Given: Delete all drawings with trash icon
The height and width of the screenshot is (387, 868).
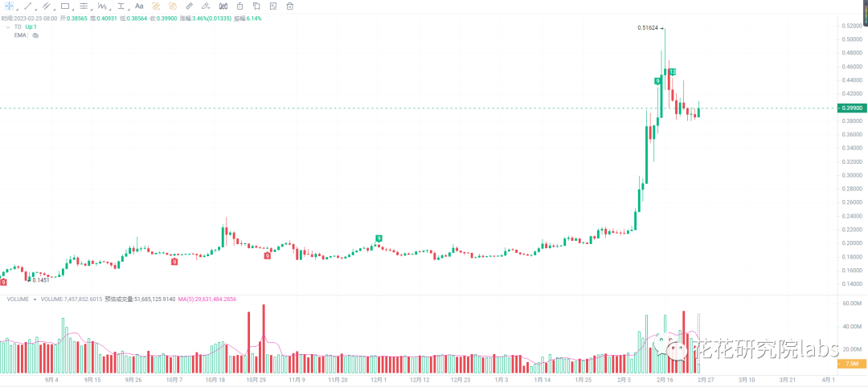Looking at the screenshot, I should point(289,6).
